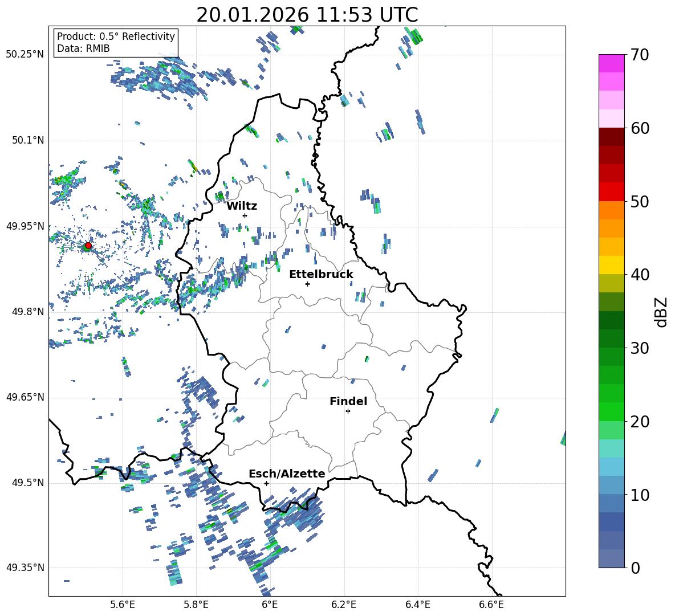The width and height of the screenshot is (675, 616).
Task: Click the bright green colorbar swatch above 20
Action: pyautogui.click(x=611, y=411)
